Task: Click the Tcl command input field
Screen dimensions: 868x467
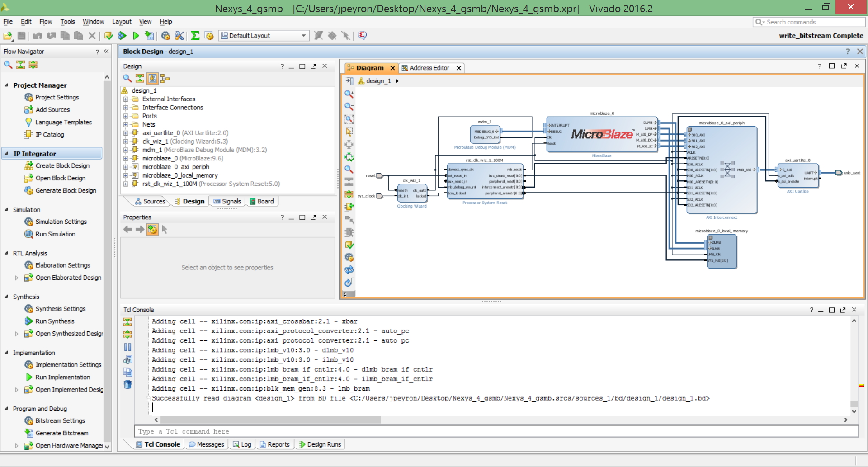Action: [x=496, y=431]
